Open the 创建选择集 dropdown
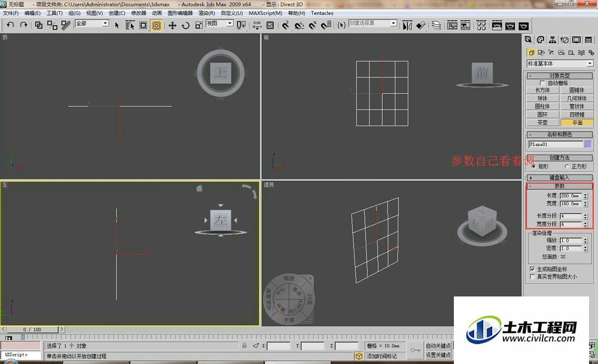The width and height of the screenshot is (598, 364). point(373,23)
